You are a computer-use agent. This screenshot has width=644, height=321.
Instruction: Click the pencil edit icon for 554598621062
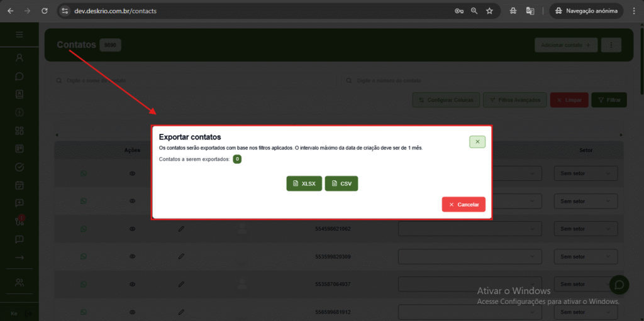pyautogui.click(x=181, y=229)
